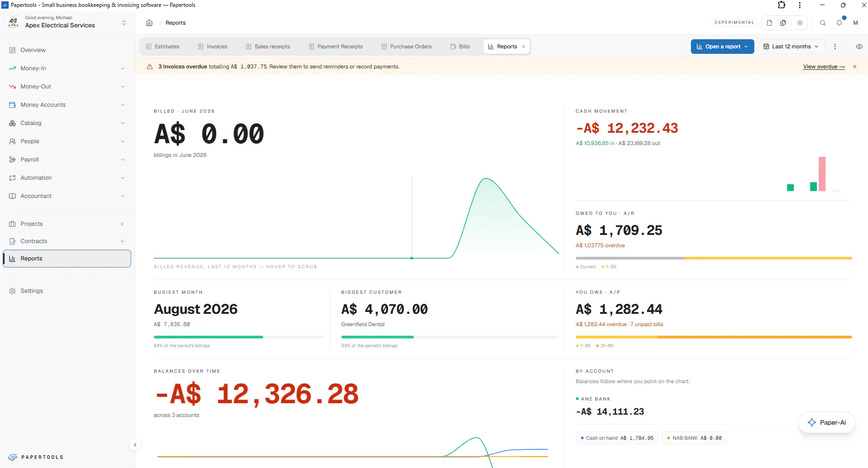
Task: Add a new project with plus icon
Action: click(122, 224)
